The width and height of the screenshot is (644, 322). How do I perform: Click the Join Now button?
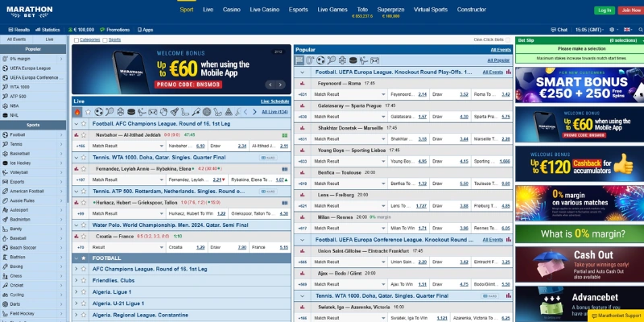tap(631, 10)
